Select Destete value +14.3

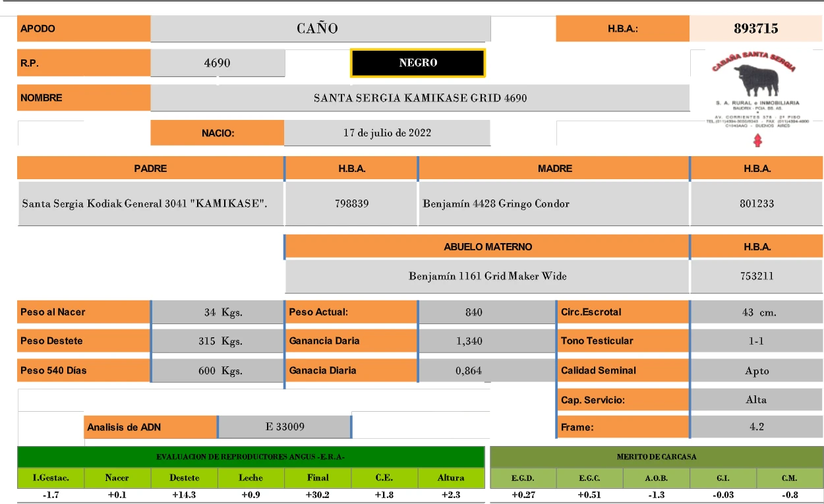(x=184, y=495)
